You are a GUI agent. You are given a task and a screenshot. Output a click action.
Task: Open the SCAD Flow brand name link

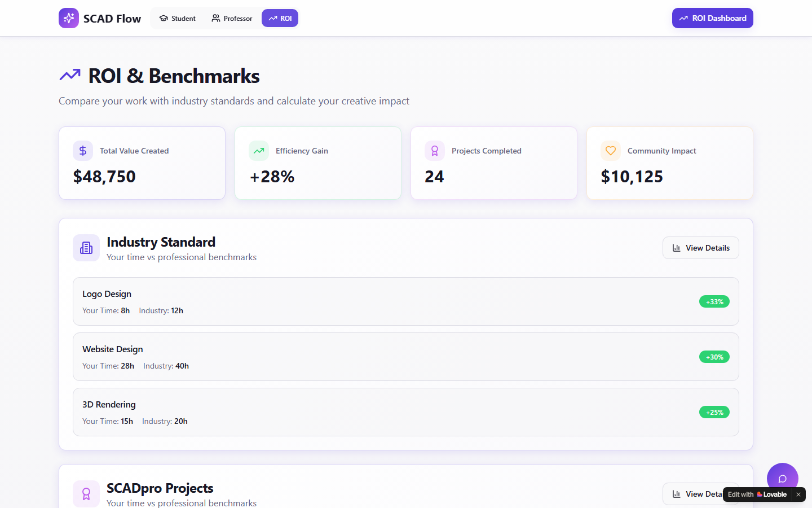click(112, 19)
